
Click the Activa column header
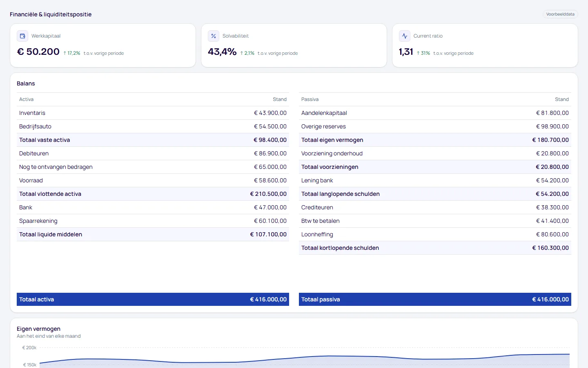tap(26, 99)
